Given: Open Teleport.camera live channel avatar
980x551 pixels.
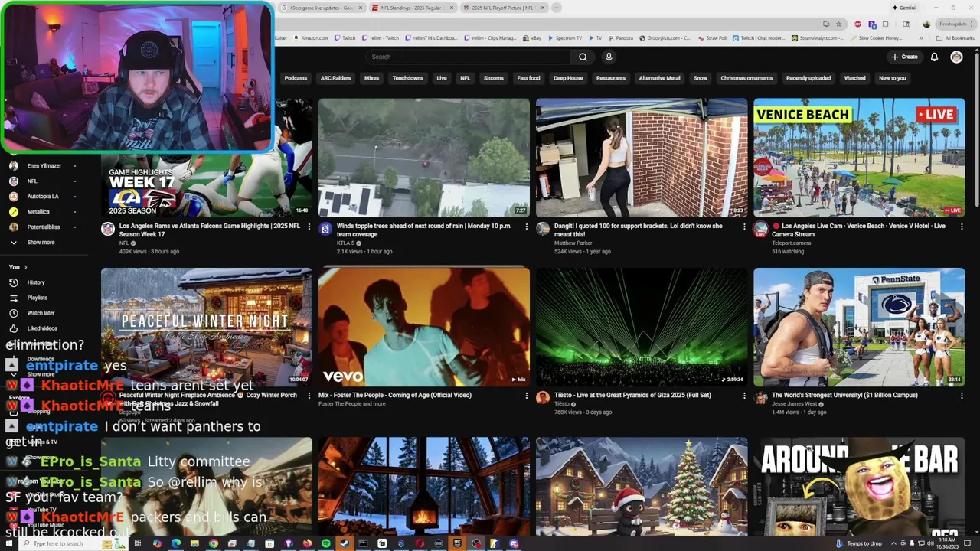Looking at the screenshot, I should 760,229.
